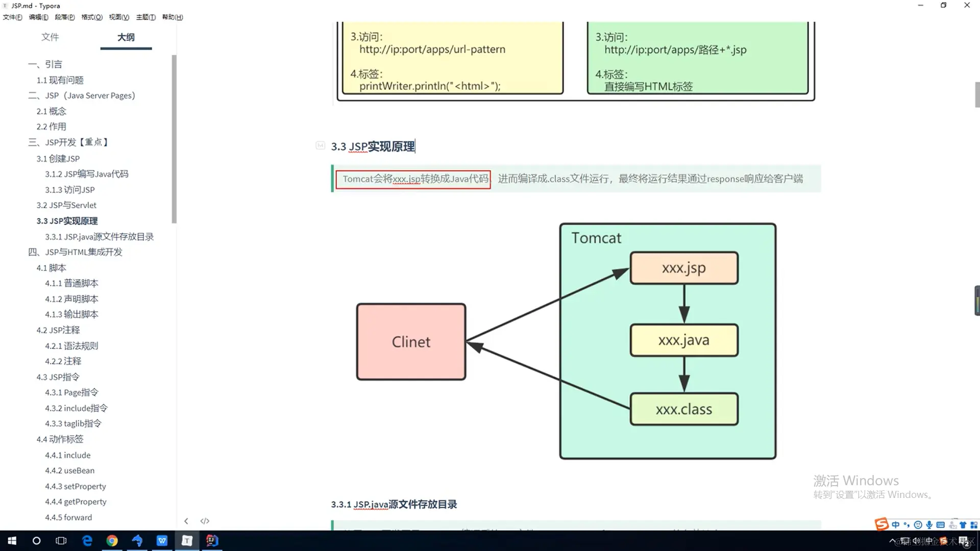The image size is (980, 551).
Task: Click the outline panel scrollbar
Action: pyautogui.click(x=174, y=139)
